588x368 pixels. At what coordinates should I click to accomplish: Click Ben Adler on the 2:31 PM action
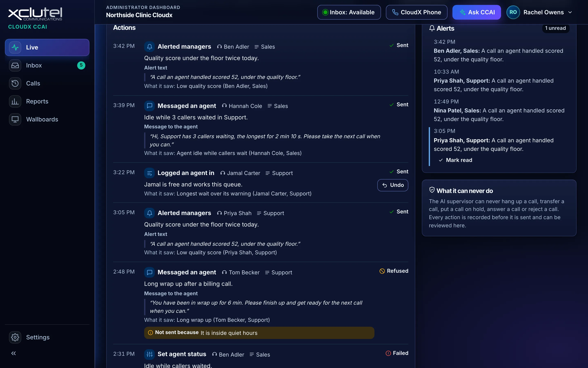(x=231, y=355)
